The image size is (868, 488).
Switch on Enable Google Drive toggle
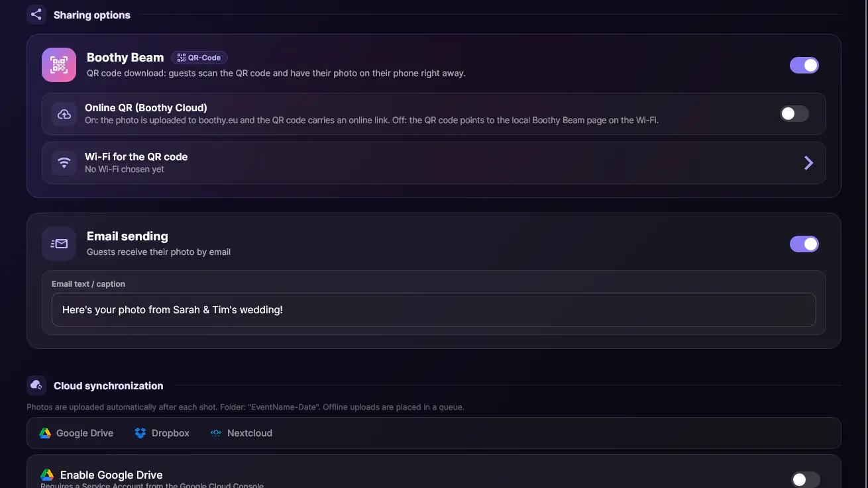coord(806,479)
